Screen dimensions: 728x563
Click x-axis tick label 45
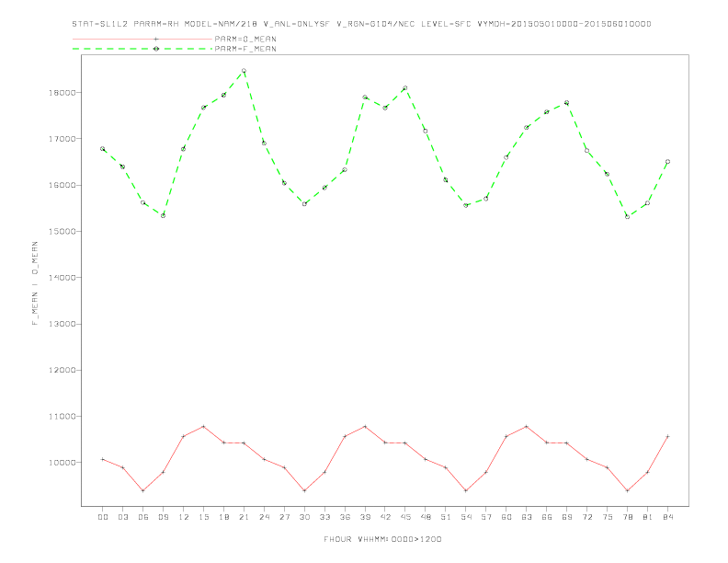(x=405, y=517)
